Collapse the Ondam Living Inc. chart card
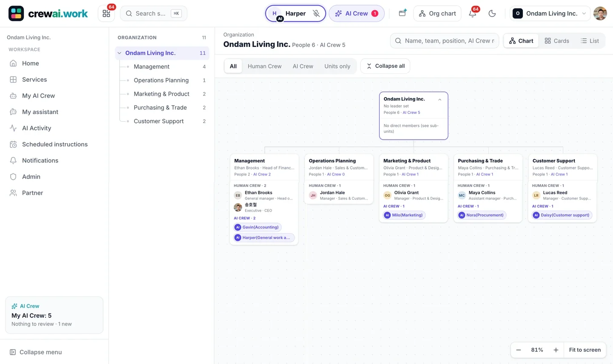The width and height of the screenshot is (613, 364). click(x=440, y=100)
